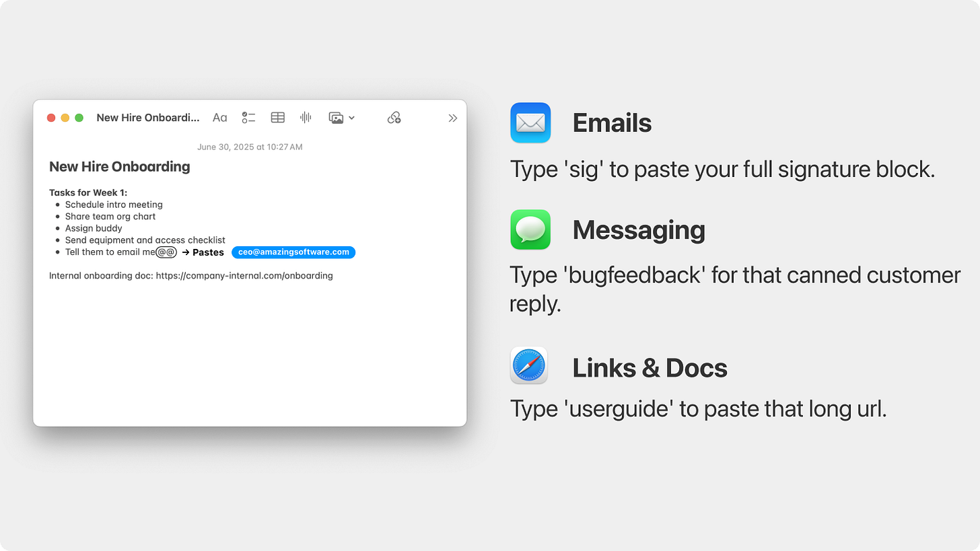The height and width of the screenshot is (551, 980).
Task: Click the 'Share team org chart' bullet
Action: 110,217
